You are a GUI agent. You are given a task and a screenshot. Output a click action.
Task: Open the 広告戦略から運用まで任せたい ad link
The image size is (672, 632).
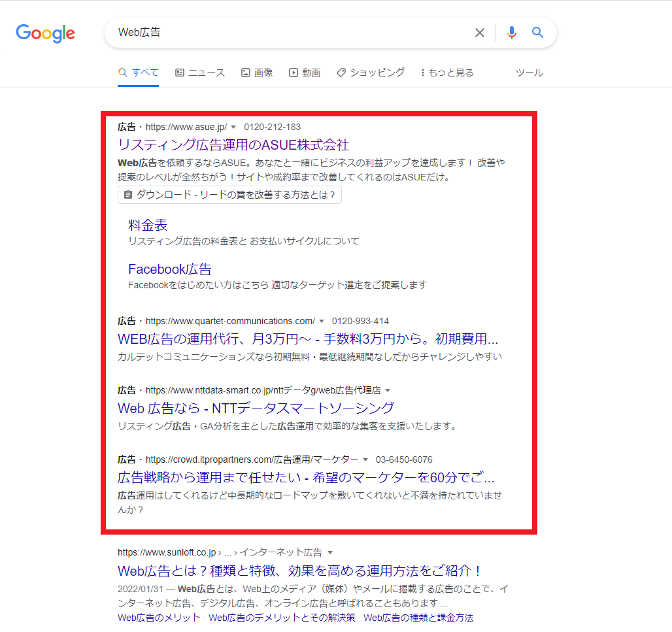pyautogui.click(x=306, y=478)
